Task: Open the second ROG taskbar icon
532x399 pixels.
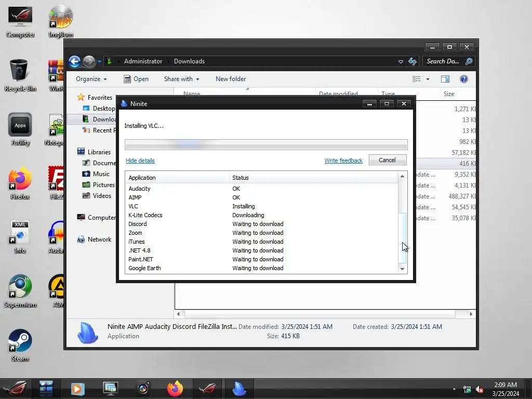Action: [x=207, y=389]
